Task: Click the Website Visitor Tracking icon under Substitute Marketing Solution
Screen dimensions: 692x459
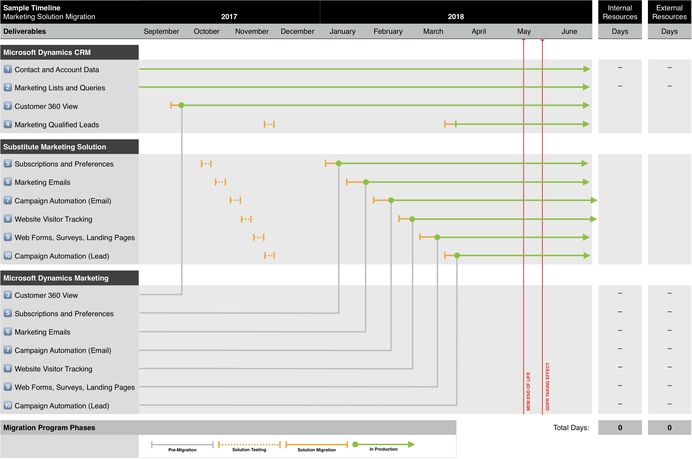Action: [8, 219]
